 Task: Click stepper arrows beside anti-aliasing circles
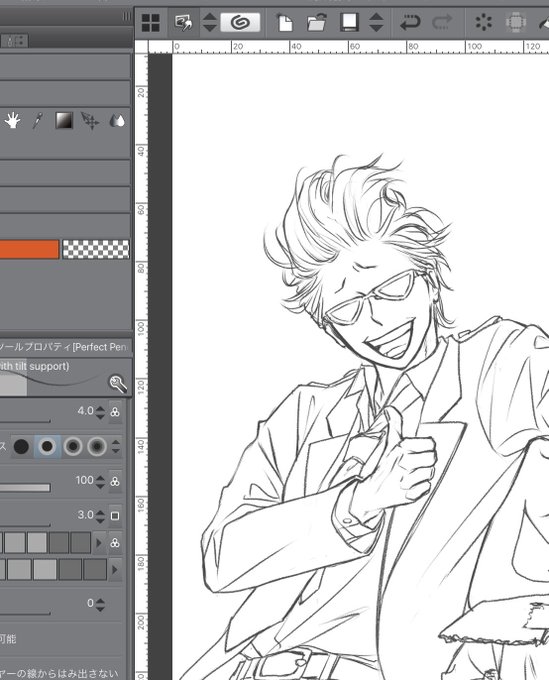pyautogui.click(x=115, y=446)
